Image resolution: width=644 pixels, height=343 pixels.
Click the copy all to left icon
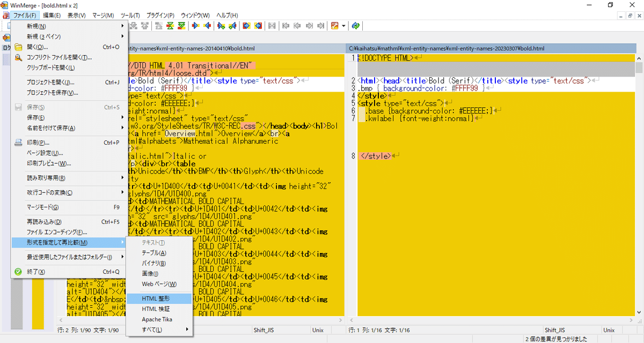pyautogui.click(x=258, y=26)
